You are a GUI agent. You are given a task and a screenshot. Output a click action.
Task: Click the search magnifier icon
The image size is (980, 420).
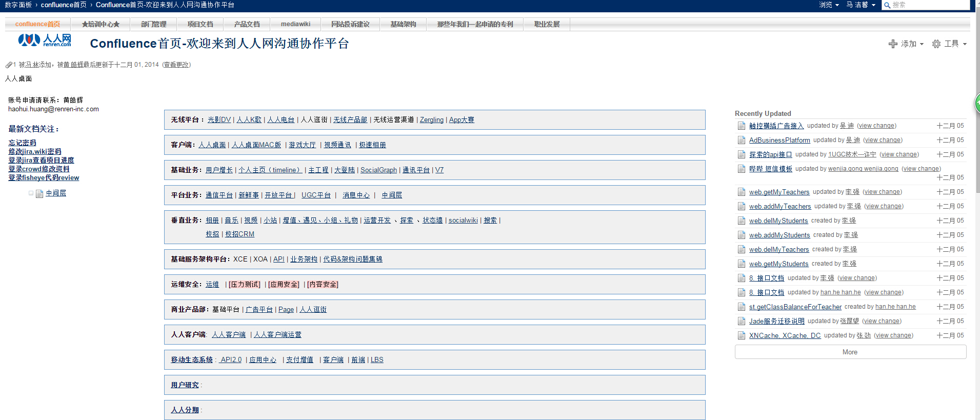[x=887, y=5]
